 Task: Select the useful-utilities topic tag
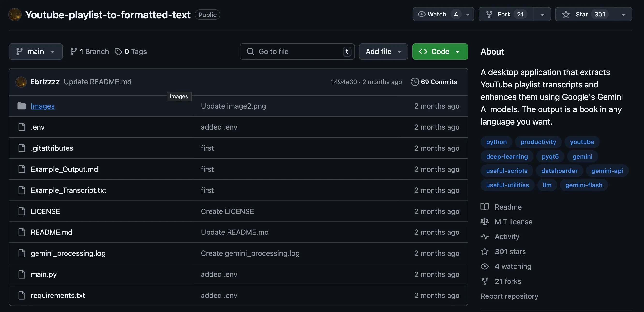[508, 185]
